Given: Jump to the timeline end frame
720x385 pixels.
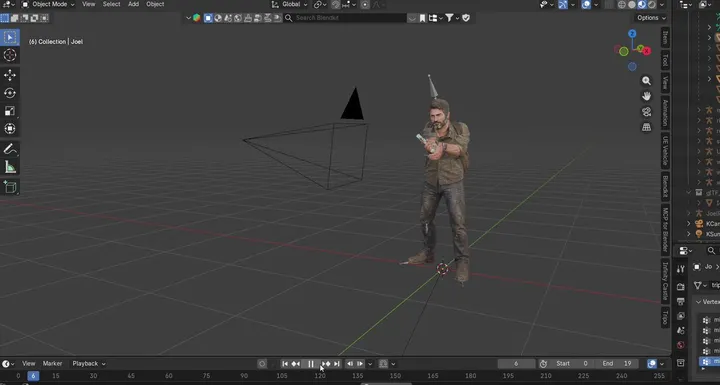Looking at the screenshot, I should pyautogui.click(x=337, y=364).
